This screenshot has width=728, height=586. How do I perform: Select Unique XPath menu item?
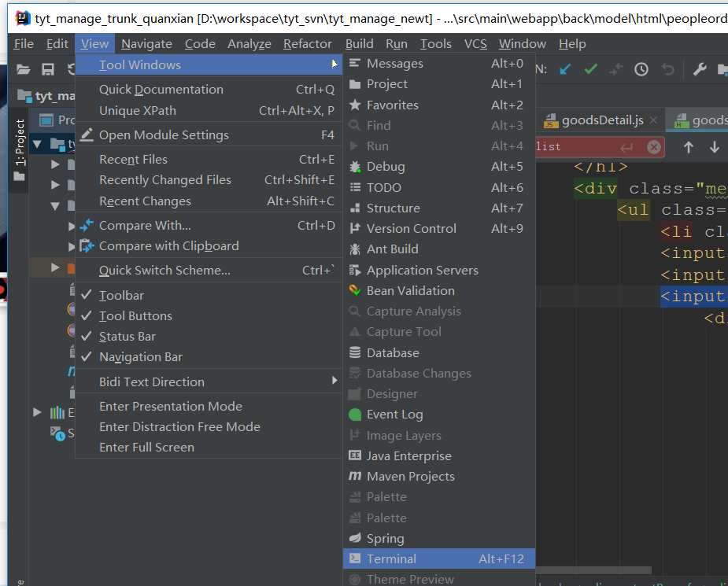pyautogui.click(x=209, y=110)
